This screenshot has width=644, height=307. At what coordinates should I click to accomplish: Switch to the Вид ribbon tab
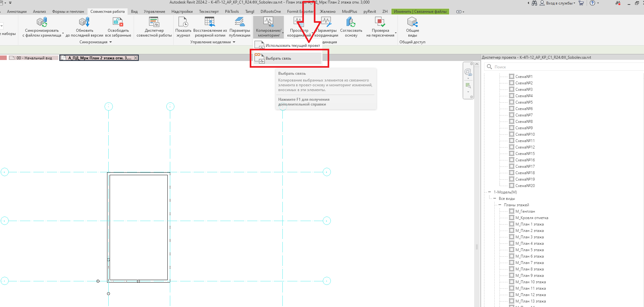(x=134, y=12)
